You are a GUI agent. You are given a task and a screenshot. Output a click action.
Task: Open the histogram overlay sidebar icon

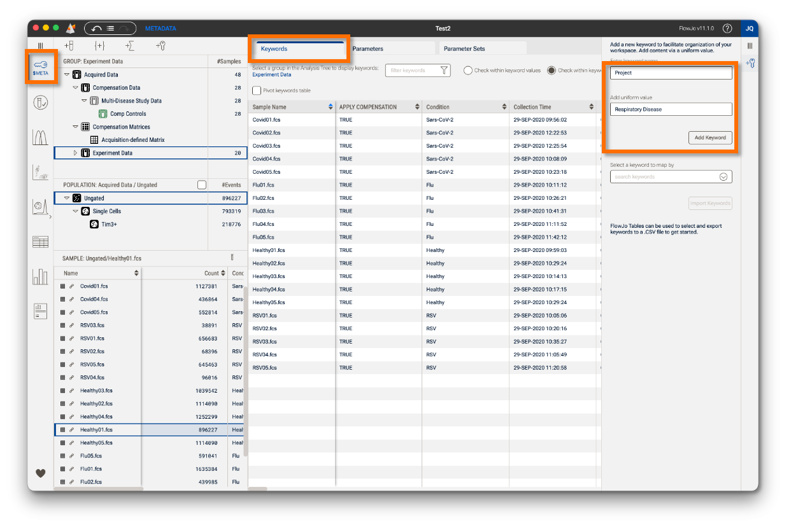click(40, 137)
